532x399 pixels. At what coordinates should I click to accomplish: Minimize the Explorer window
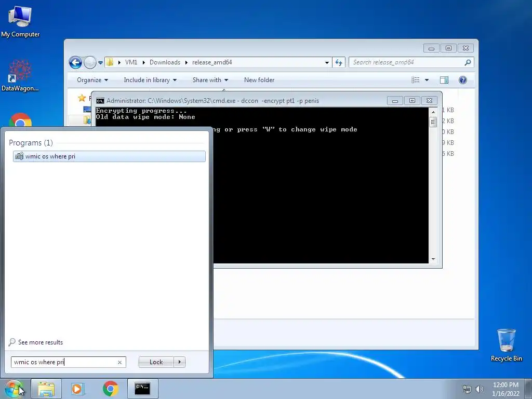click(431, 48)
